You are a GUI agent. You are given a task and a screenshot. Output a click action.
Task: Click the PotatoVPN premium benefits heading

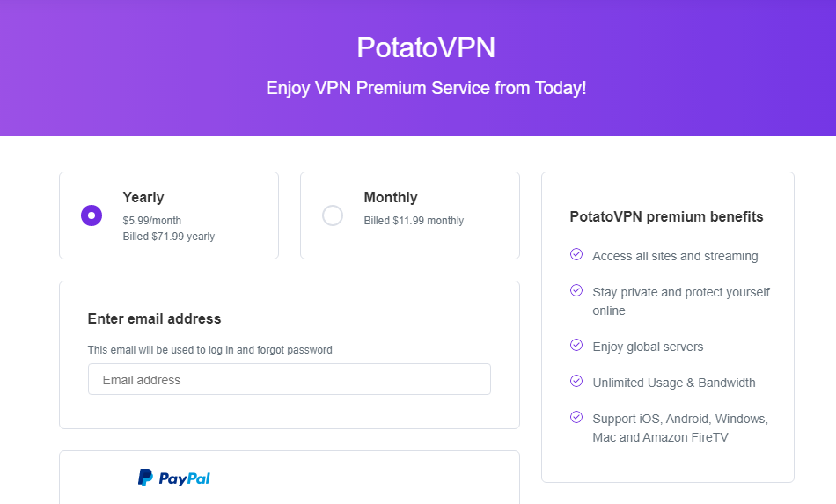(666, 217)
